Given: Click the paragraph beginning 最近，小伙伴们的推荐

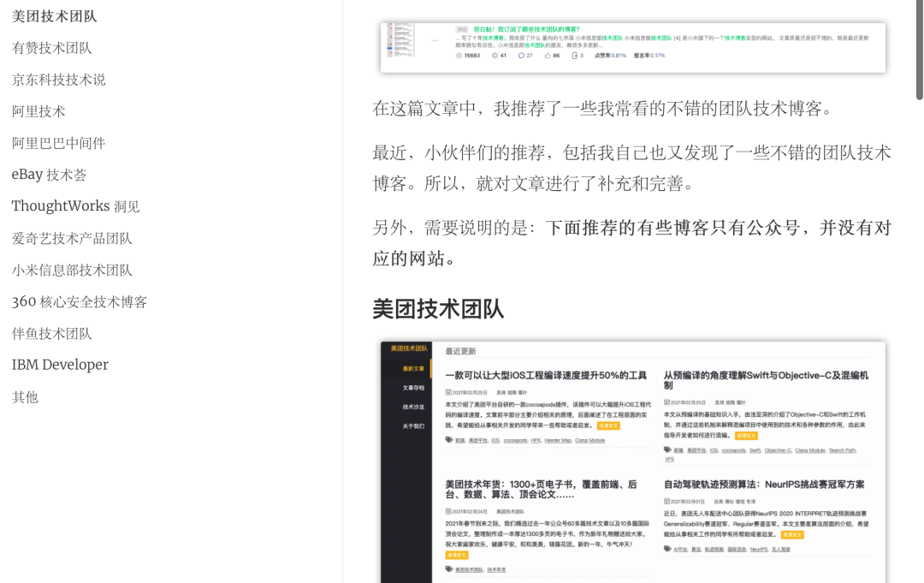Looking at the screenshot, I should [x=631, y=168].
